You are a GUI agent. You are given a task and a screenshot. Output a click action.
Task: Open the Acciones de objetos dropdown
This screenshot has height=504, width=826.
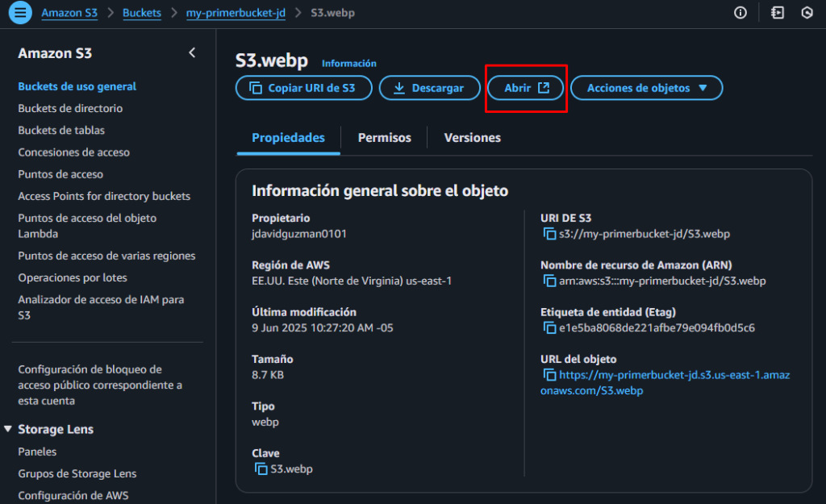point(646,88)
